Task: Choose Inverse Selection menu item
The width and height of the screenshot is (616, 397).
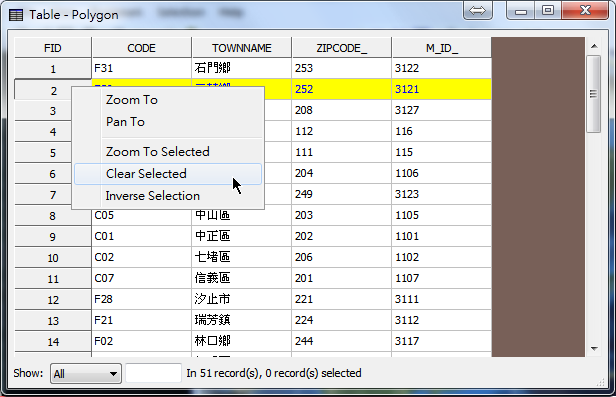Action: click(152, 196)
